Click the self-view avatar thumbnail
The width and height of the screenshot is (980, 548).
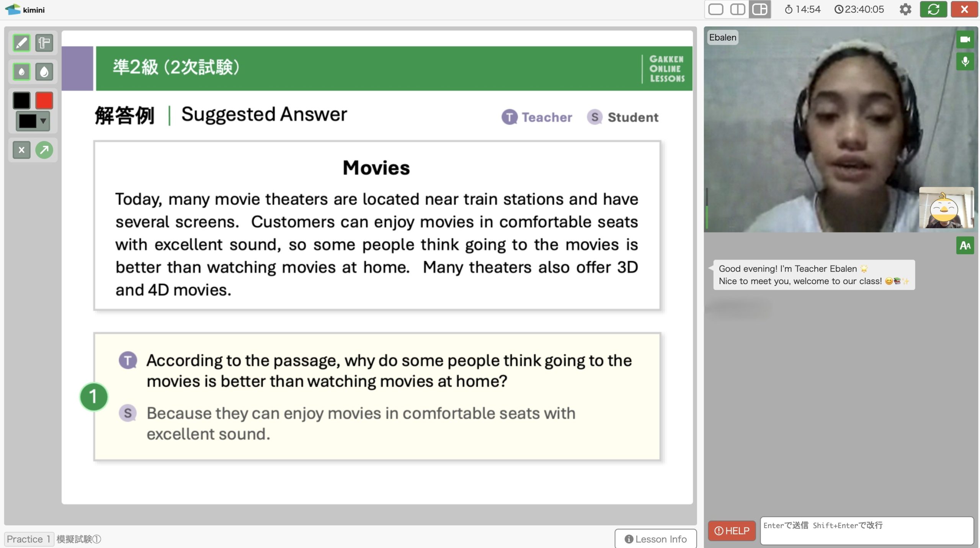(946, 208)
